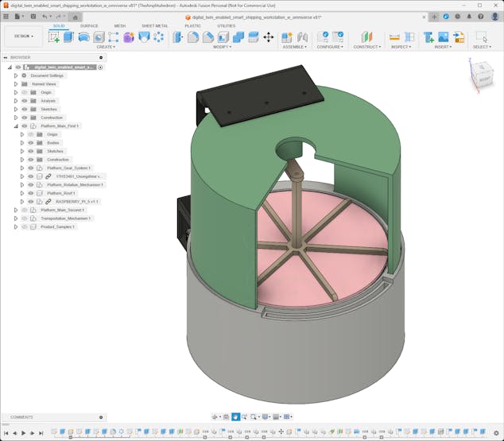Collapse the Platform_Main_First 1 tree node

click(x=15, y=126)
